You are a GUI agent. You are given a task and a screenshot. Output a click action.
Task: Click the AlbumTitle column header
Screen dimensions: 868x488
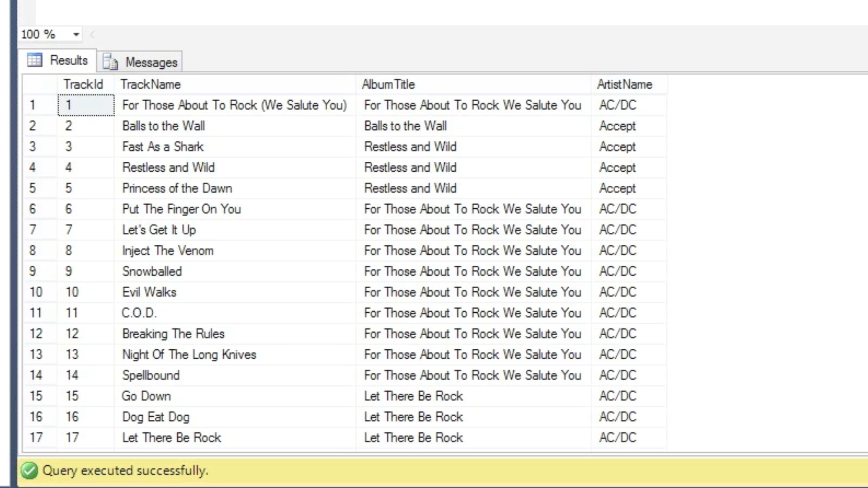[388, 84]
